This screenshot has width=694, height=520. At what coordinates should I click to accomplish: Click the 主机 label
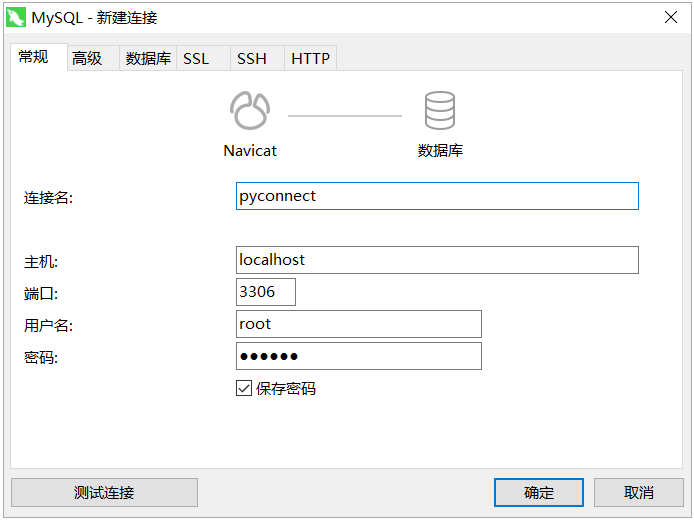(x=41, y=262)
